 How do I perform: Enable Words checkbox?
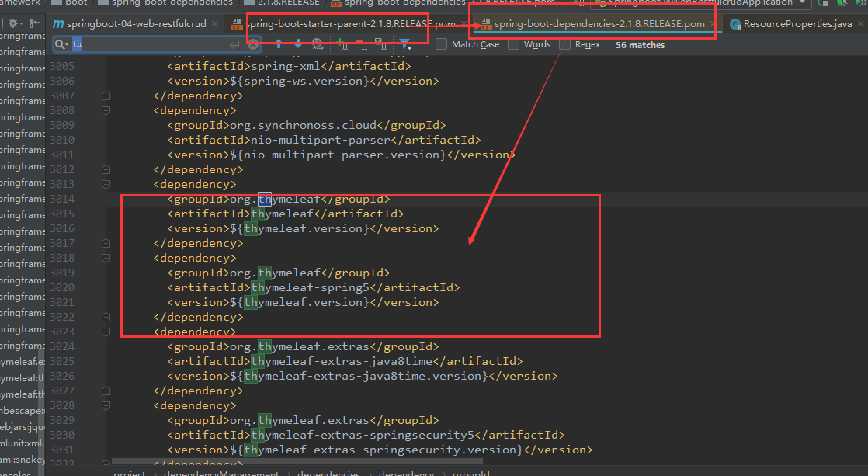tap(513, 44)
